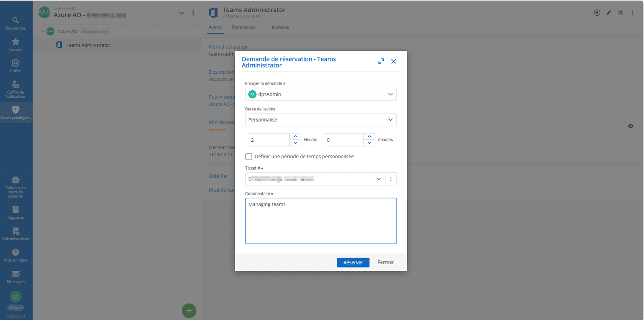Expand the reservation dialog to fullscreen

[x=381, y=61]
